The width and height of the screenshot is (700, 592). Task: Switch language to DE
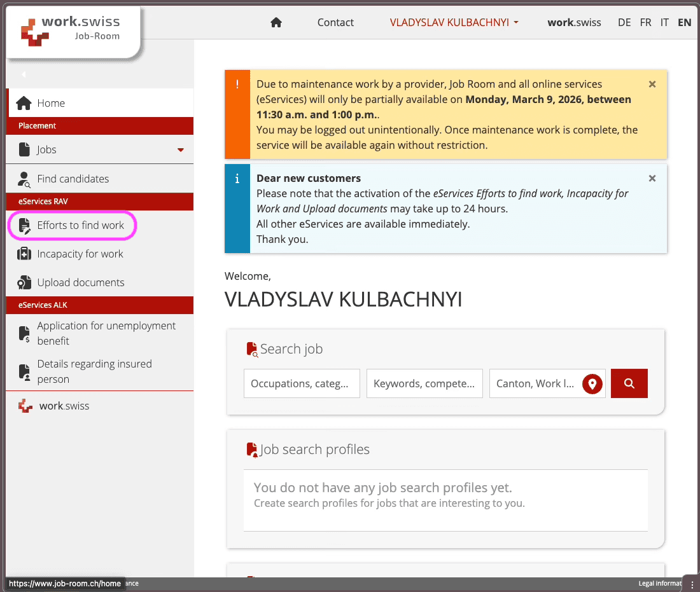(x=624, y=22)
